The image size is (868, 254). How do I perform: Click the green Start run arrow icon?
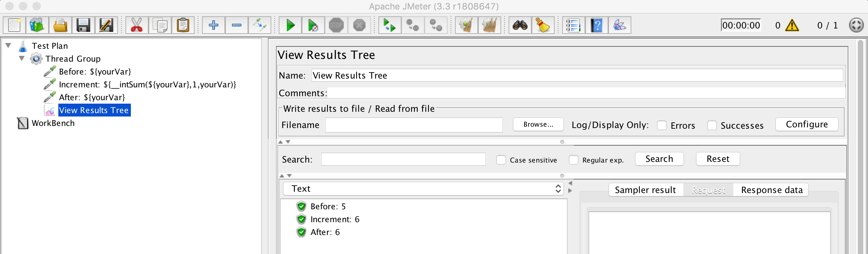pos(290,25)
